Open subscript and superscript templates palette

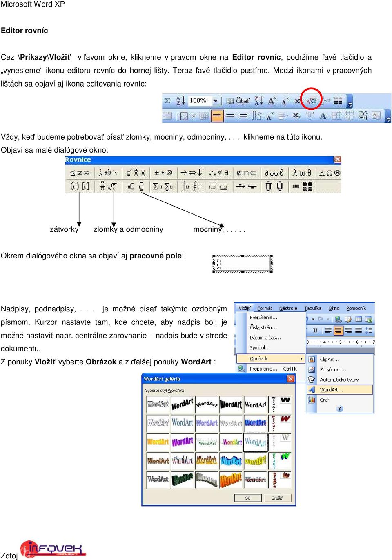pyautogui.click(x=136, y=187)
